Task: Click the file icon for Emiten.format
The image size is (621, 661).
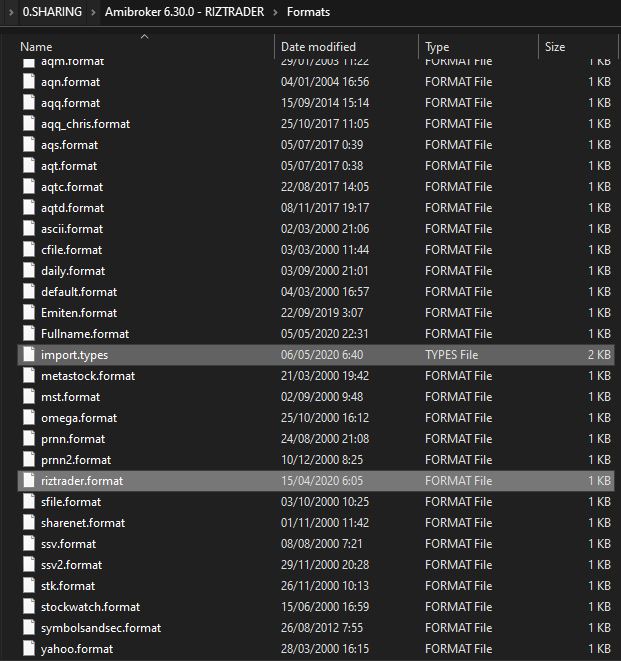Action: (x=29, y=313)
